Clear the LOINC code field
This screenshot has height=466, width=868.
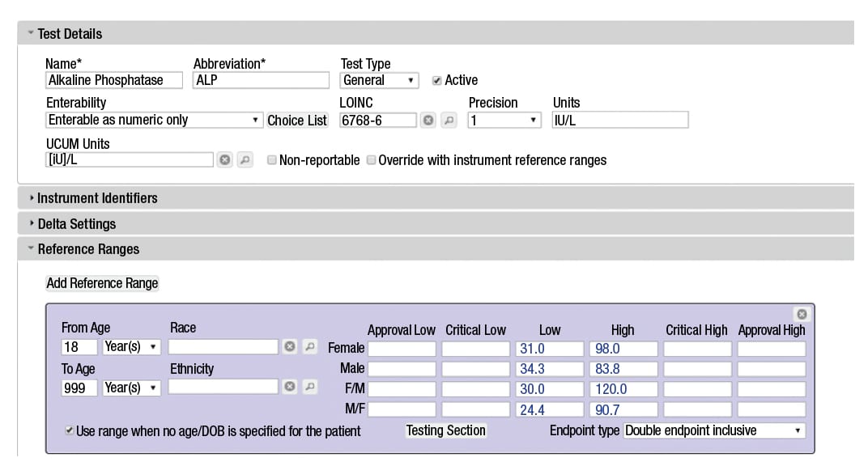pyautogui.click(x=428, y=121)
